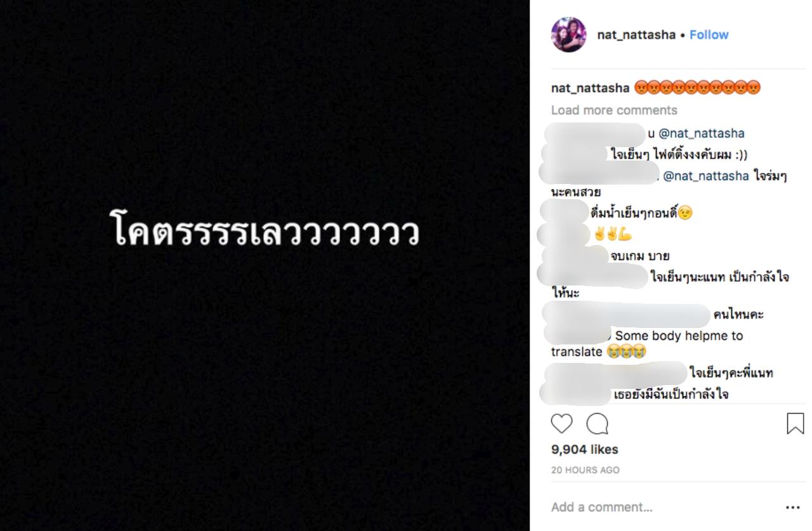The image size is (812, 531).
Task: Click second @nat_nattasha mention in comments
Action: click(706, 176)
